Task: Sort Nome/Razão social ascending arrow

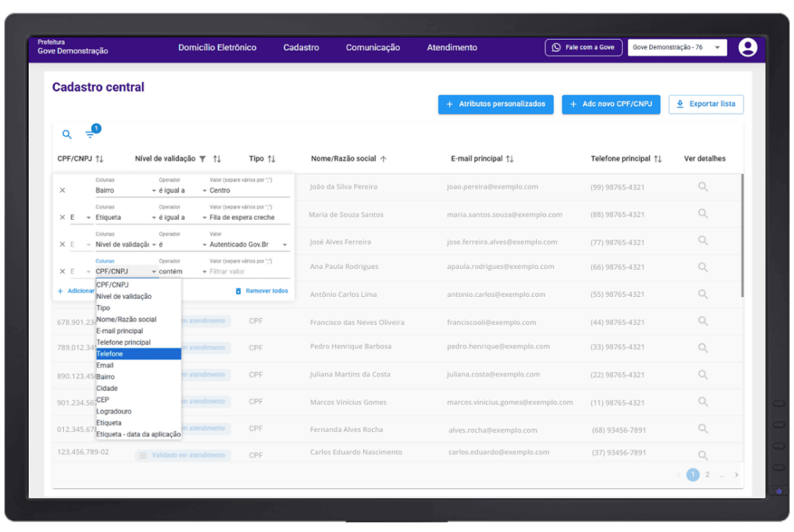Action: [383, 159]
